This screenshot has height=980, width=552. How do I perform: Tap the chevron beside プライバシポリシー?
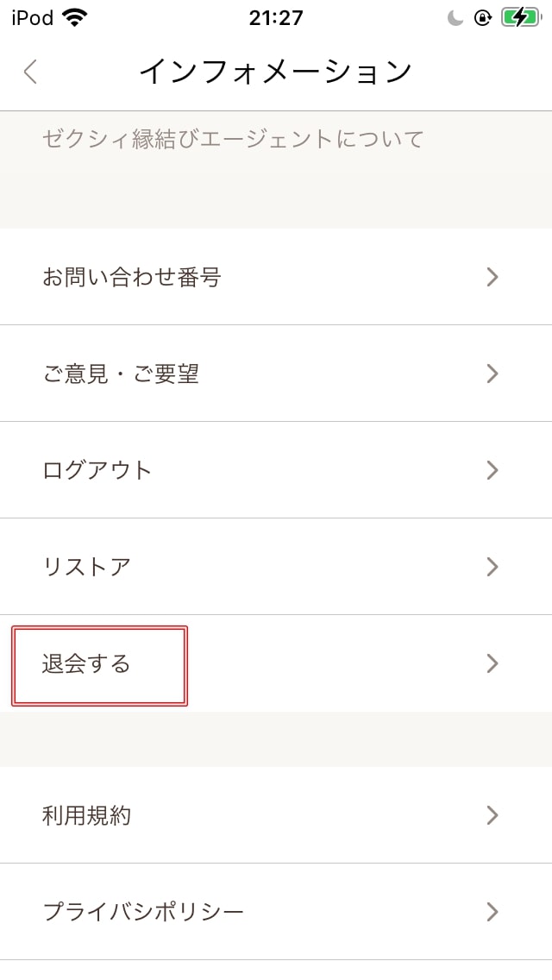coord(492,912)
